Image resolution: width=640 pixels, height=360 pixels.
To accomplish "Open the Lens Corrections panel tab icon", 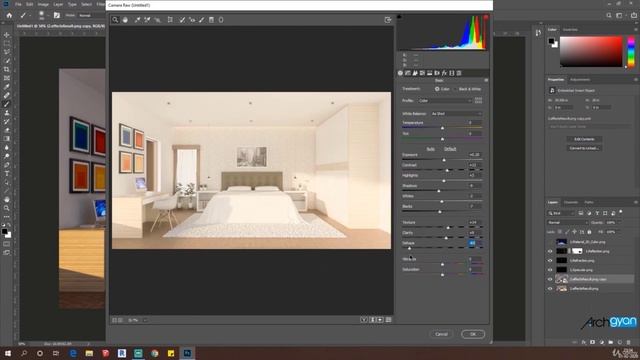I will (x=437, y=73).
